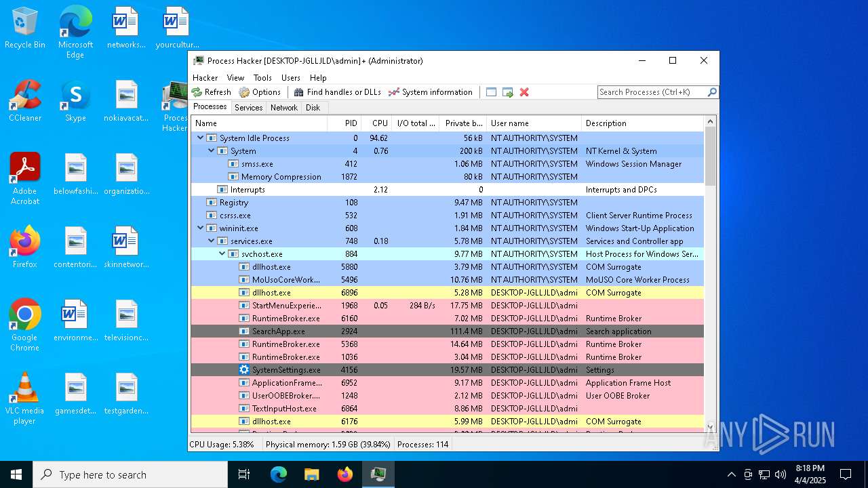Viewport: 868px width, 488px height.
Task: Select Registry process row
Action: [448, 203]
